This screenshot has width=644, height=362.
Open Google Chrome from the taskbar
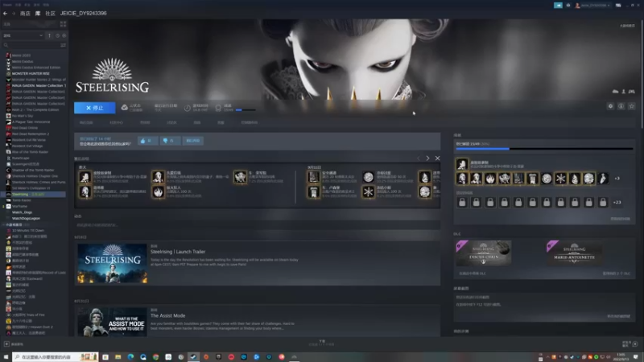[x=155, y=357]
